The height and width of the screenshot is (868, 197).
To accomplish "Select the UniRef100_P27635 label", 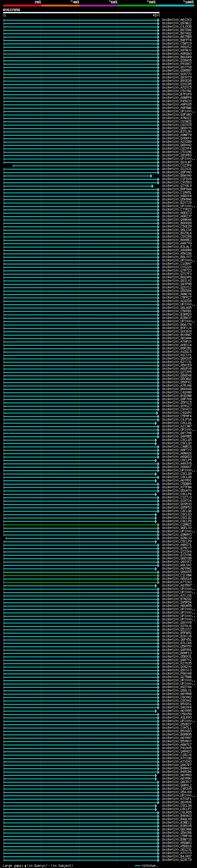I will click(x=176, y=664).
